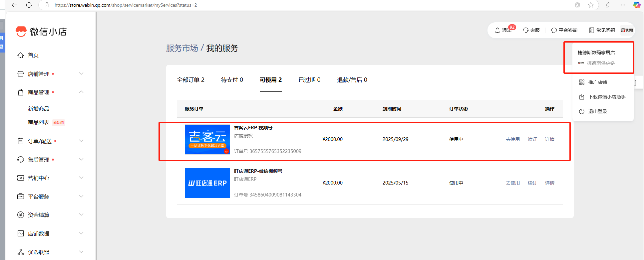Select 捷德斯数码家居店 in account dropdown
This screenshot has width=644, height=260.
pos(596,53)
